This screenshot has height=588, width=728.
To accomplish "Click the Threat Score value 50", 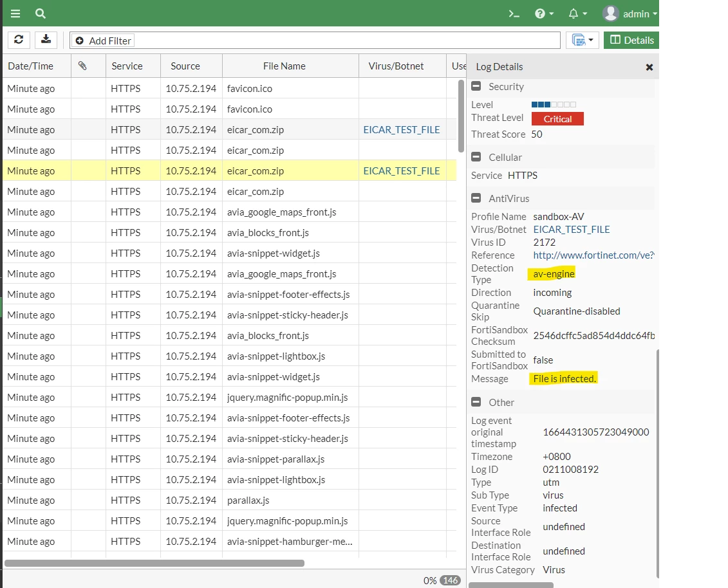I will click(x=537, y=134).
